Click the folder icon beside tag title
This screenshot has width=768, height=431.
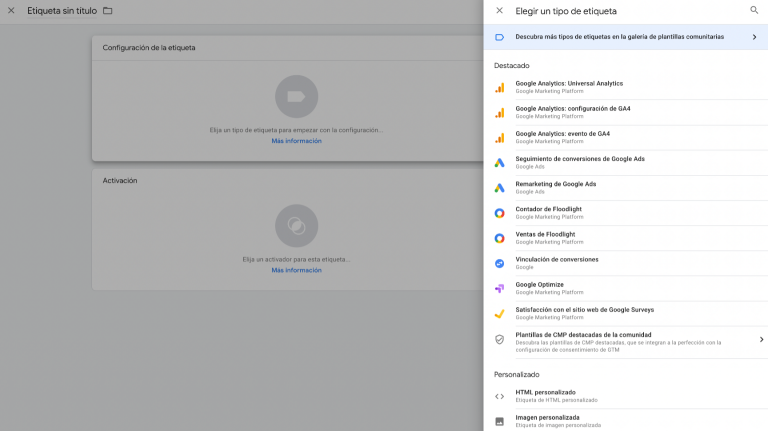pos(108,11)
